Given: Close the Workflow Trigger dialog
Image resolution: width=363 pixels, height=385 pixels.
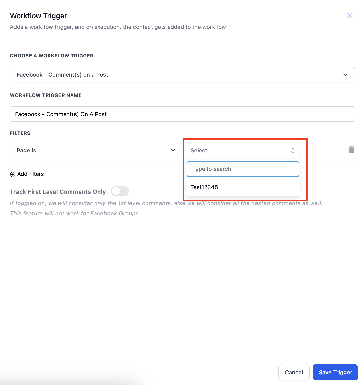Looking at the screenshot, I should (349, 16).
